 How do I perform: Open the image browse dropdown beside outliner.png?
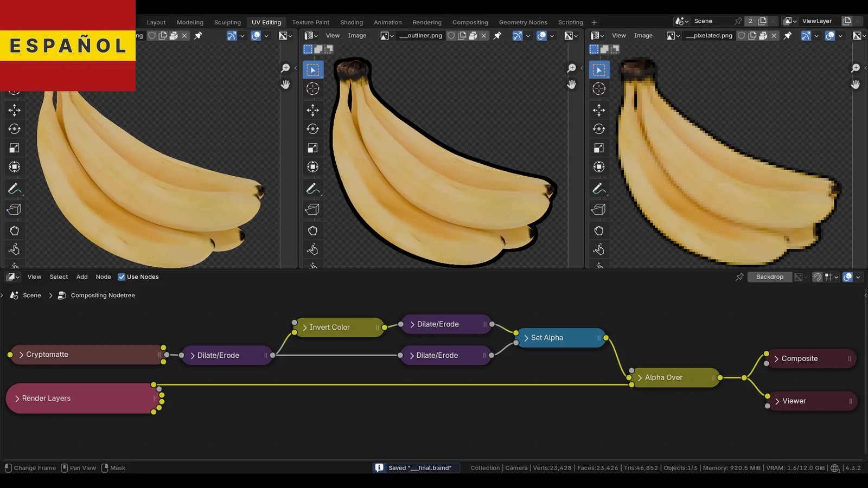pyautogui.click(x=387, y=36)
